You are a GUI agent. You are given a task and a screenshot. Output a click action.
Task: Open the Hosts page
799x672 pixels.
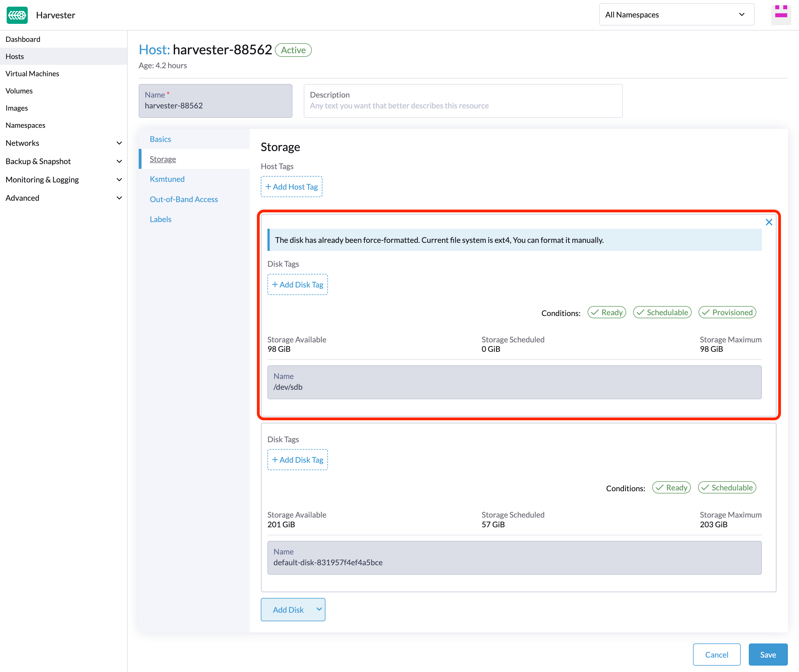(x=63, y=56)
